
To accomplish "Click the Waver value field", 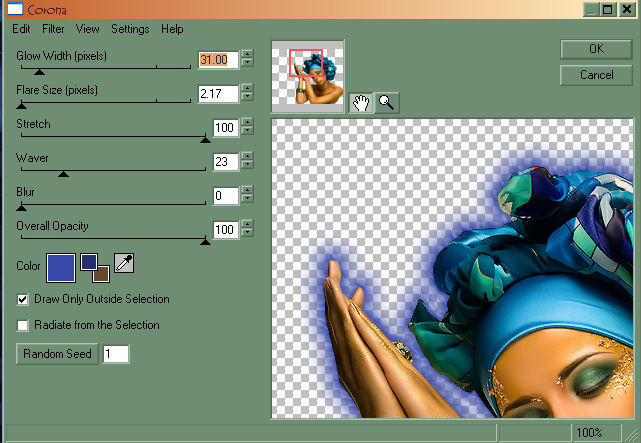I will pyautogui.click(x=226, y=162).
